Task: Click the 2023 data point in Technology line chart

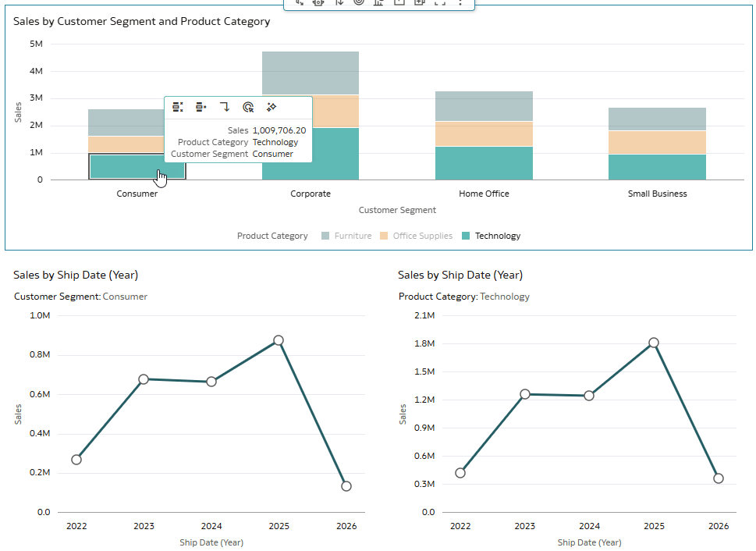Action: [x=525, y=394]
